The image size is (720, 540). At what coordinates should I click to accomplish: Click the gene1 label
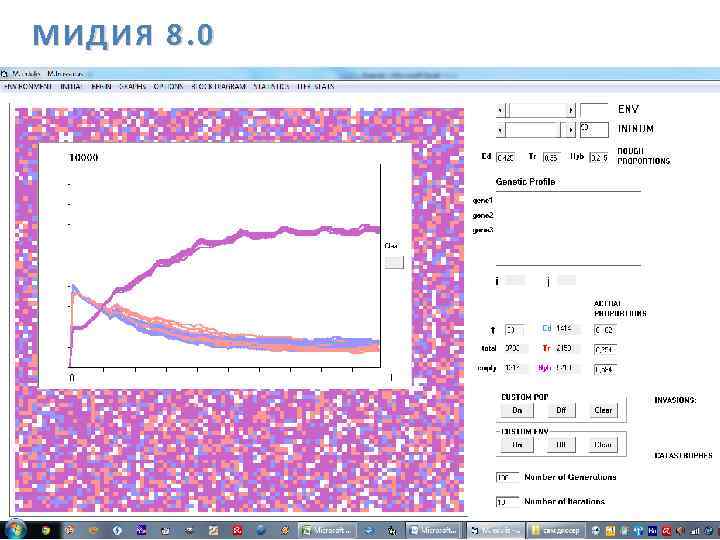point(483,201)
